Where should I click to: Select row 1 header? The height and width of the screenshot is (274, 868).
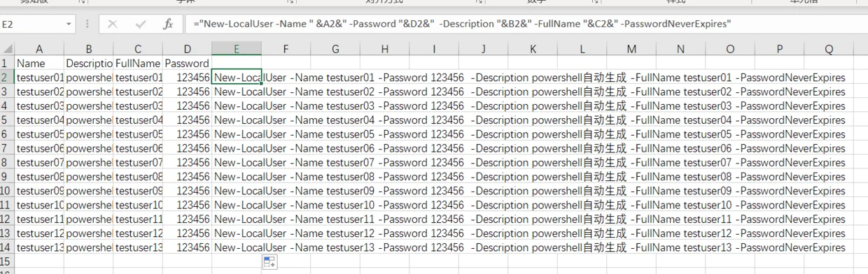click(7, 63)
